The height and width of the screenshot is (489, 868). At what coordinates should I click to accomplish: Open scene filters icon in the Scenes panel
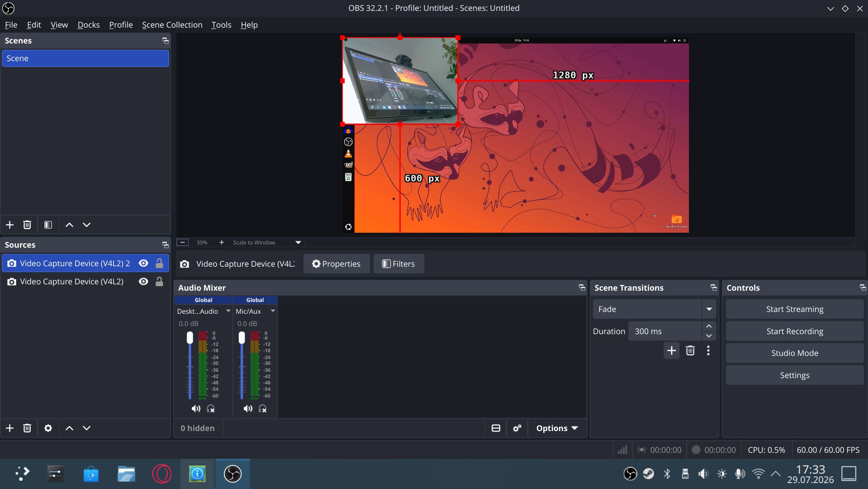(48, 225)
